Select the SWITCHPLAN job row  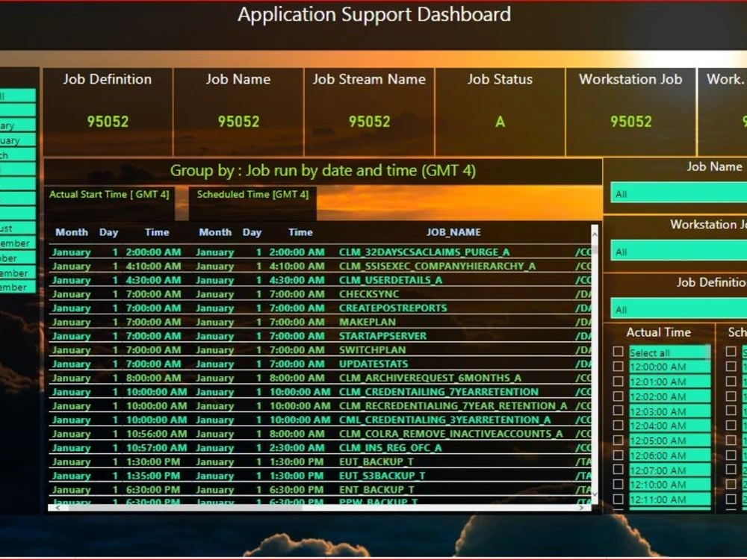tap(320, 350)
